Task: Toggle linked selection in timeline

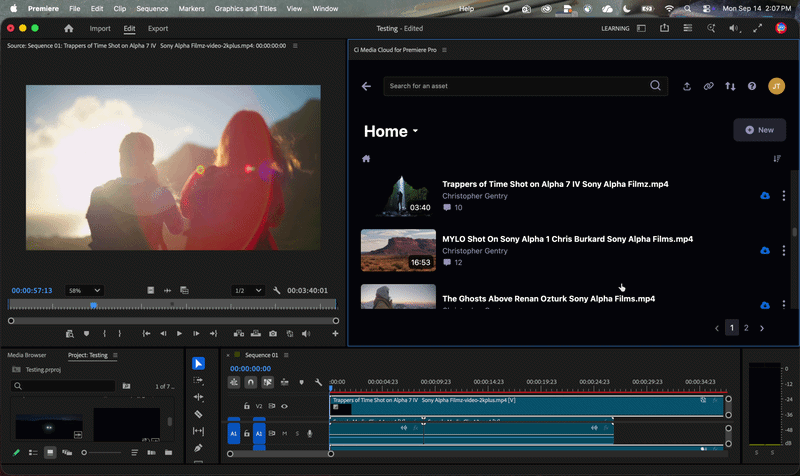Action: 267,382
